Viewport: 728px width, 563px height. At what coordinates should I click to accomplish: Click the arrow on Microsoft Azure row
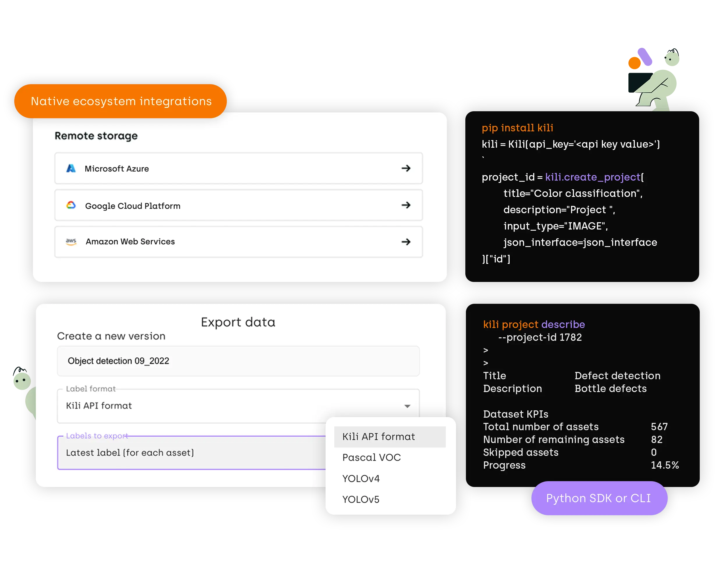click(x=406, y=168)
